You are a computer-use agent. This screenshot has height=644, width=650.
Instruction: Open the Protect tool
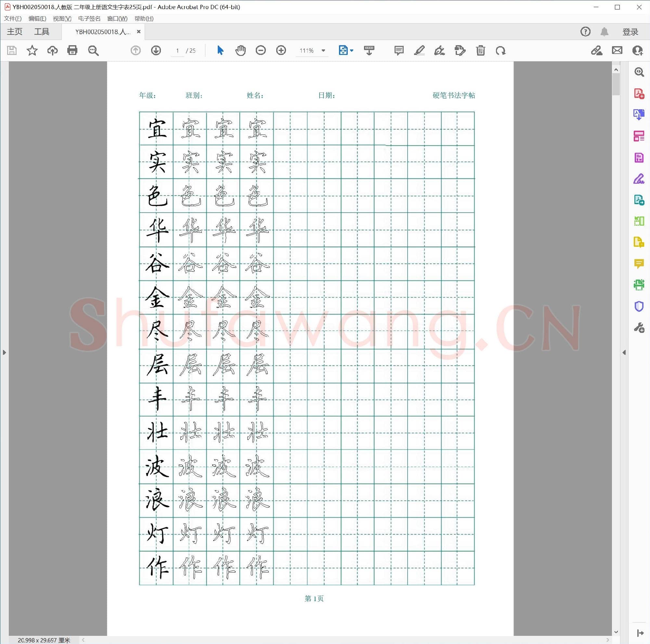[639, 306]
